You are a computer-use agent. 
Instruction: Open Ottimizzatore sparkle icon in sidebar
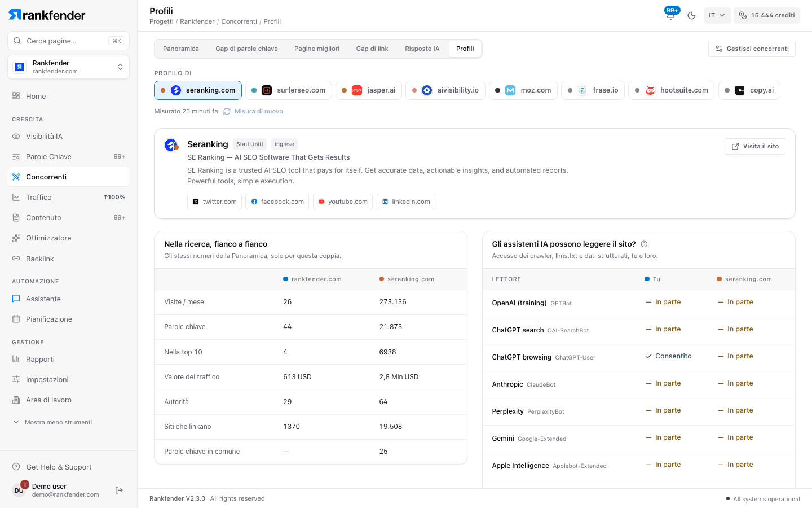point(16,238)
